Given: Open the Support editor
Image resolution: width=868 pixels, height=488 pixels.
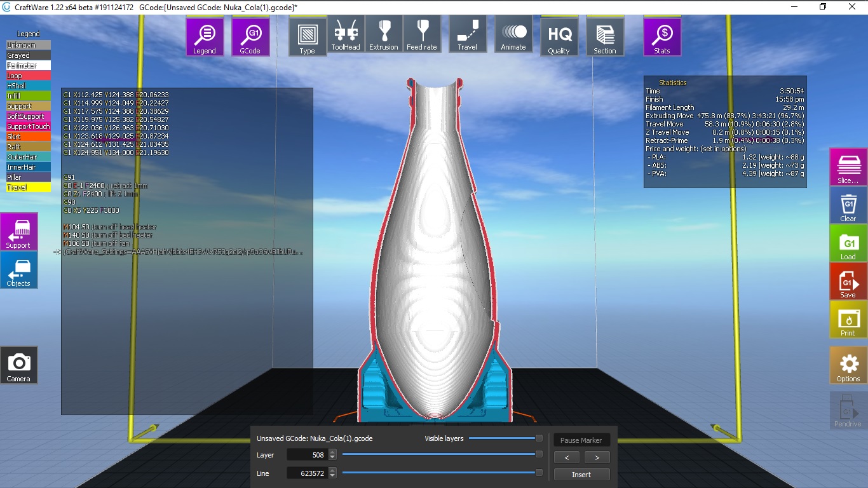Looking at the screenshot, I should 18,232.
